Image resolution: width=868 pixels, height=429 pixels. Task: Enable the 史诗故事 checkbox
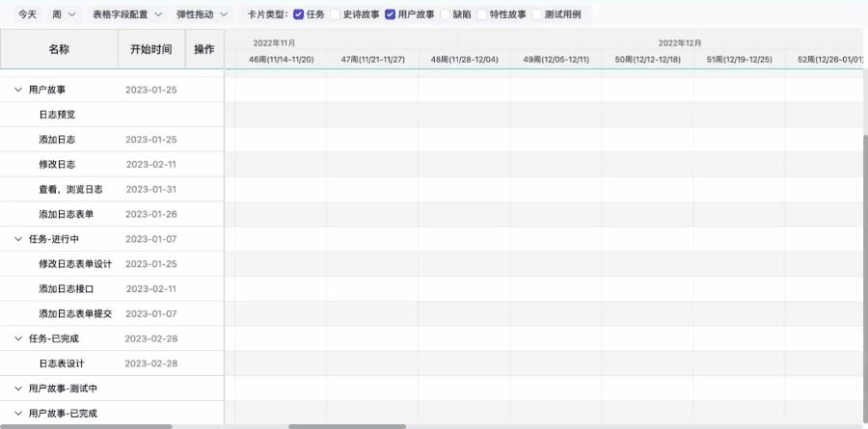[336, 14]
